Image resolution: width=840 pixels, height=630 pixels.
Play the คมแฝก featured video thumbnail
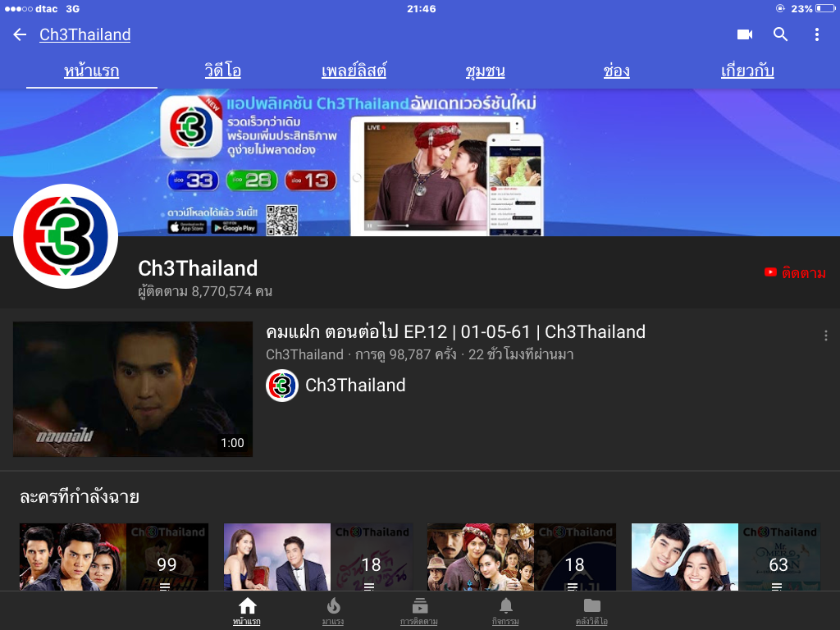click(x=133, y=389)
